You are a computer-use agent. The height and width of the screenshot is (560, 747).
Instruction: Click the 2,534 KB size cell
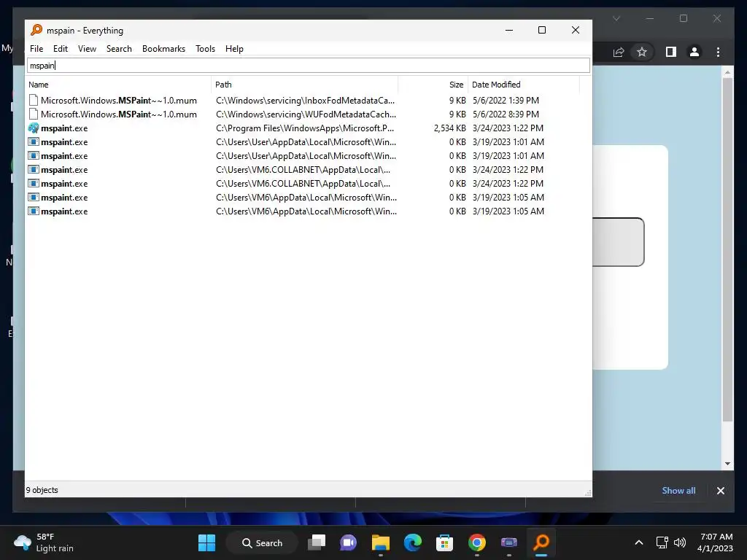pos(449,128)
